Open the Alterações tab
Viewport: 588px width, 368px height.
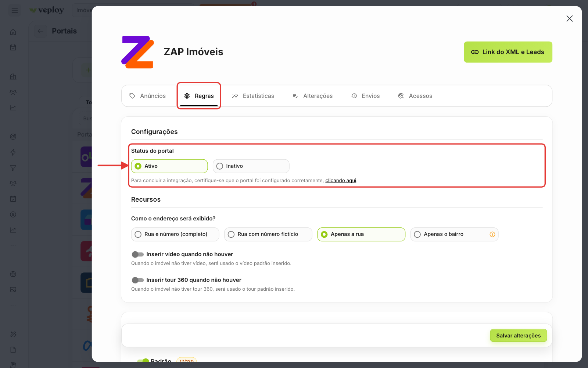pyautogui.click(x=313, y=96)
